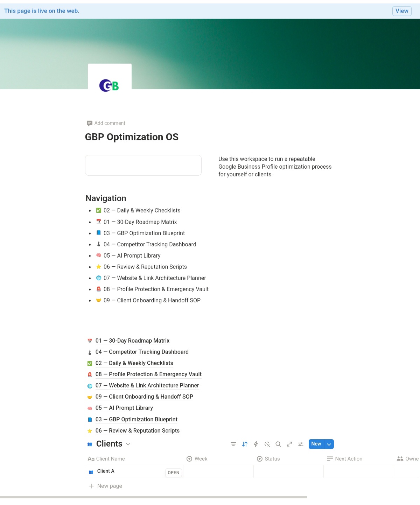Image resolution: width=420 pixels, height=505 pixels.
Task: Click the Navigation heading
Action: pyautogui.click(x=106, y=198)
